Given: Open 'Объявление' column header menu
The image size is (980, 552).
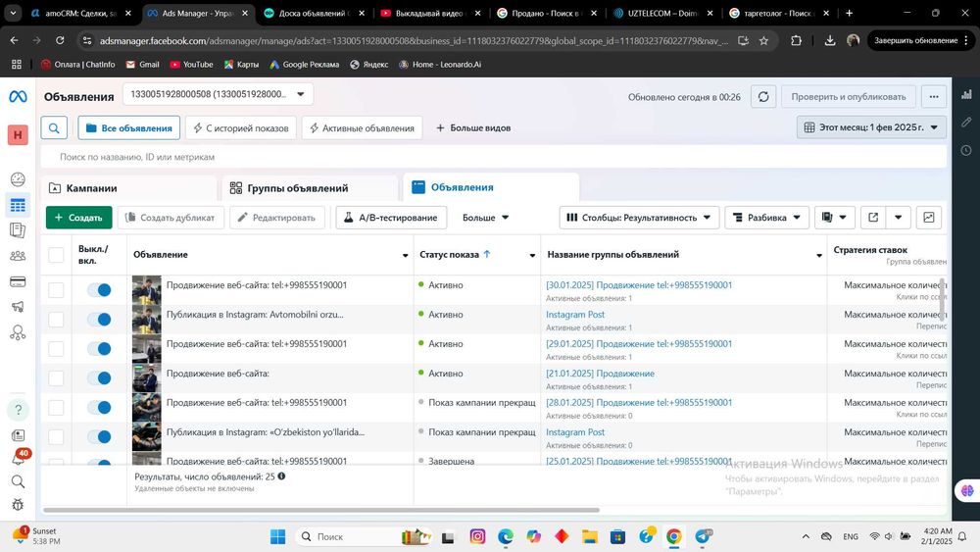Looking at the screenshot, I should point(405,255).
